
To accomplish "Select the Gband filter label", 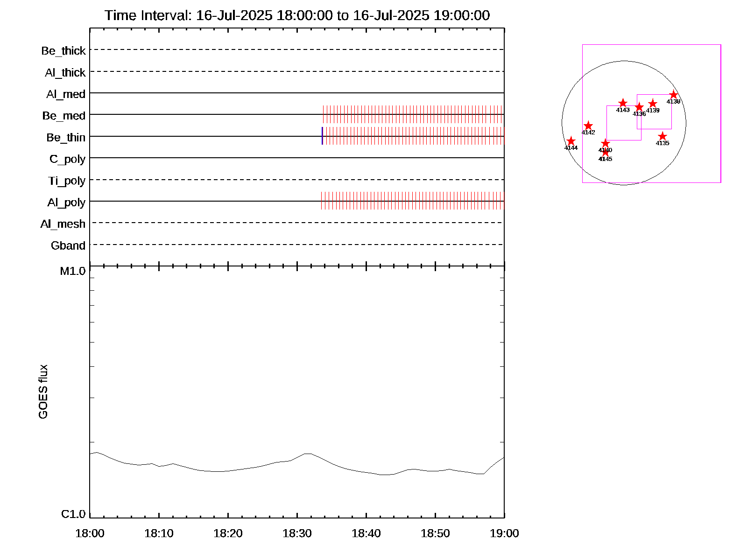I will (x=68, y=245).
